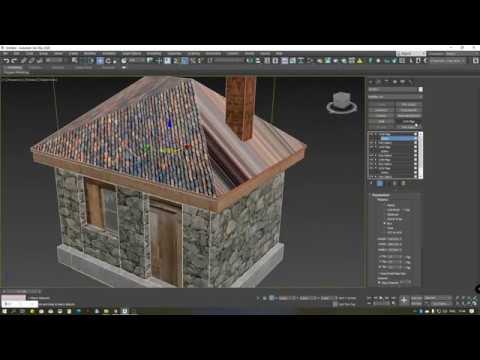The height and width of the screenshot is (360, 480).
Task: Choose the Select Object cursor tool
Action: click(75, 61)
